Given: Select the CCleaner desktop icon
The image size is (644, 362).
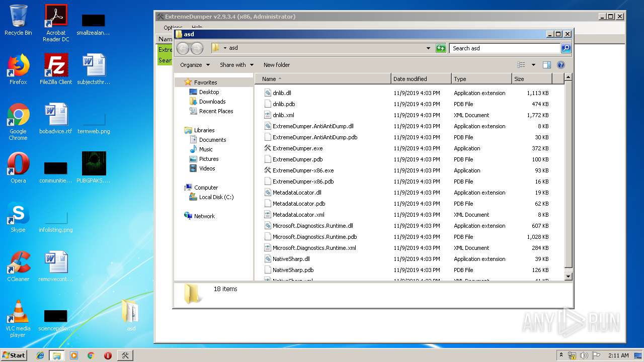Looking at the screenshot, I should [x=18, y=266].
